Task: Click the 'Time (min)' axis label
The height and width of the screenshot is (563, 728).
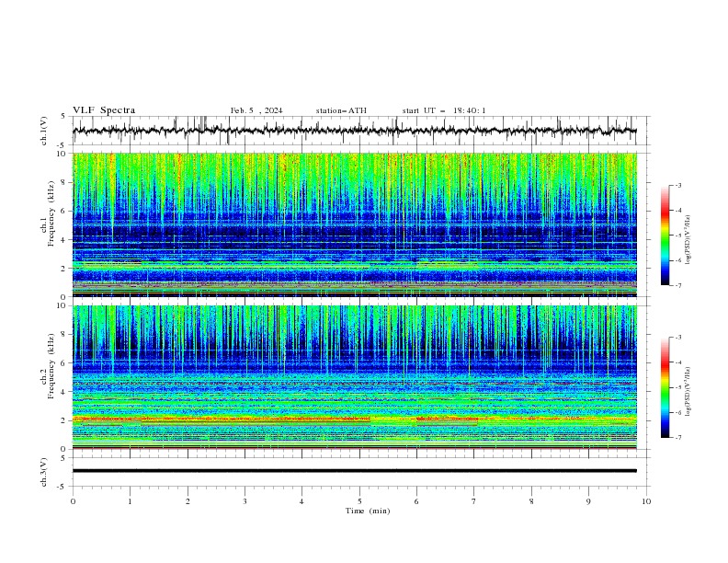Action: 368,511
